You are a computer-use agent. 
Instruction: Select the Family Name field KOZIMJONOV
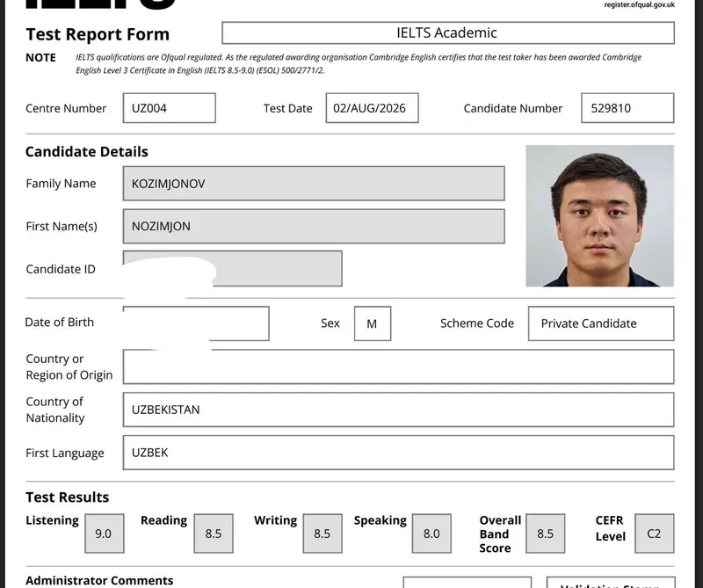coord(314,184)
